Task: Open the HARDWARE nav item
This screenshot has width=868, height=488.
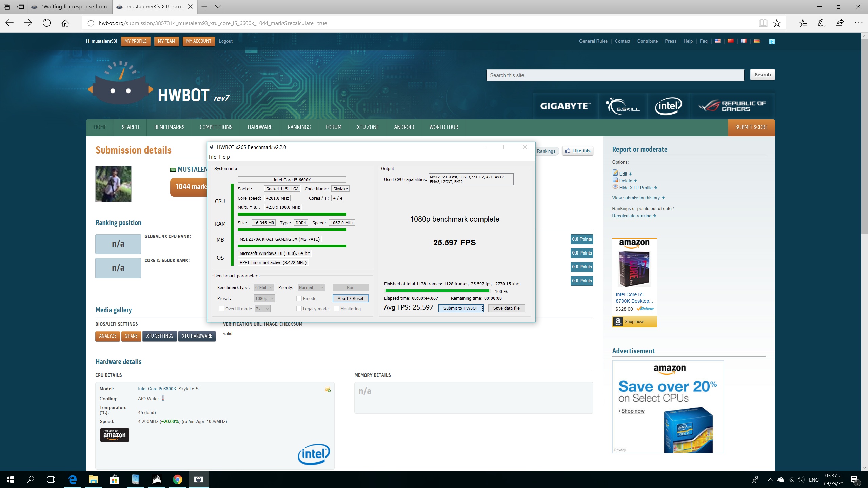Action: click(x=260, y=127)
